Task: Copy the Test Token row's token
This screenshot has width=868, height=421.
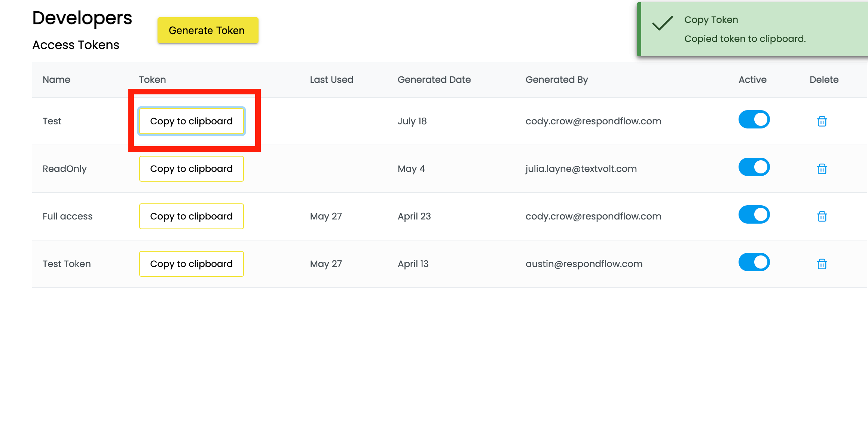Action: (192, 264)
